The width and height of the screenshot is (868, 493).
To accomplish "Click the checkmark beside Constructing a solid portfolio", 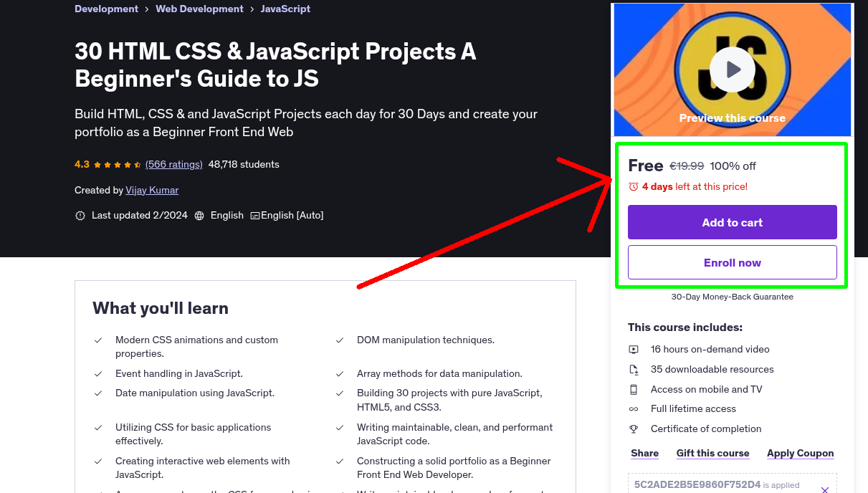I will [340, 461].
